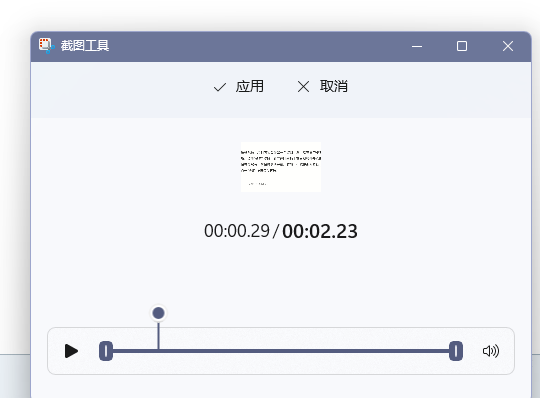
Task: Click the 截图工具 window title text
Action: coord(85,46)
